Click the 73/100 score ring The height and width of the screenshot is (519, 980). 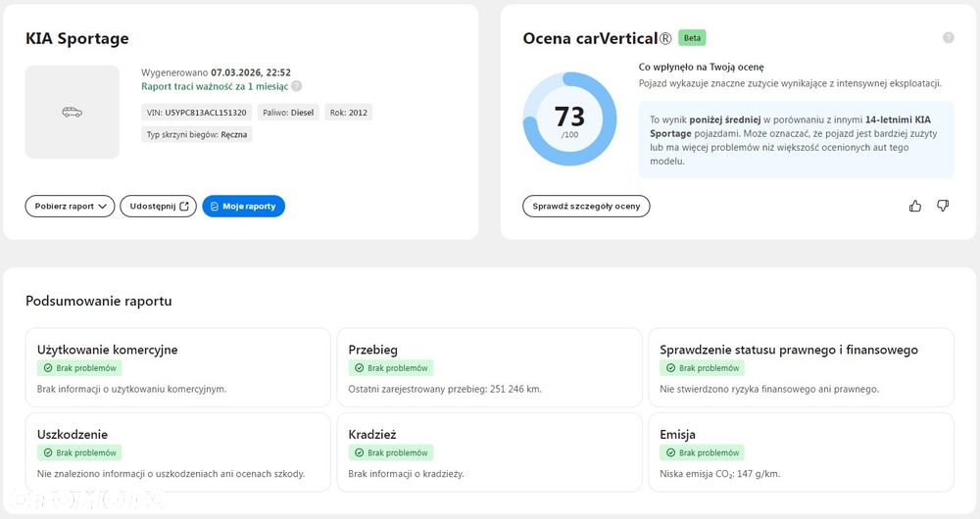tap(569, 118)
